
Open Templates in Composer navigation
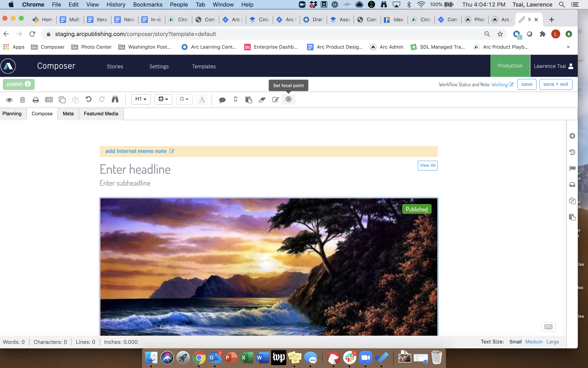pos(204,66)
